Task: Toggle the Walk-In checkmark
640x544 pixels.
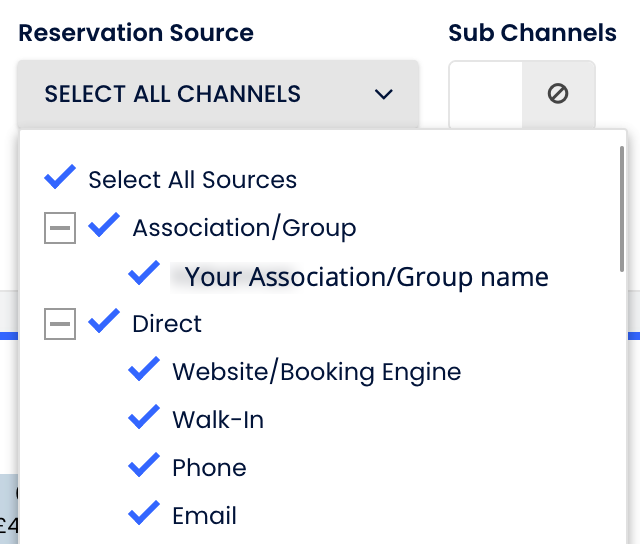Action: point(144,418)
